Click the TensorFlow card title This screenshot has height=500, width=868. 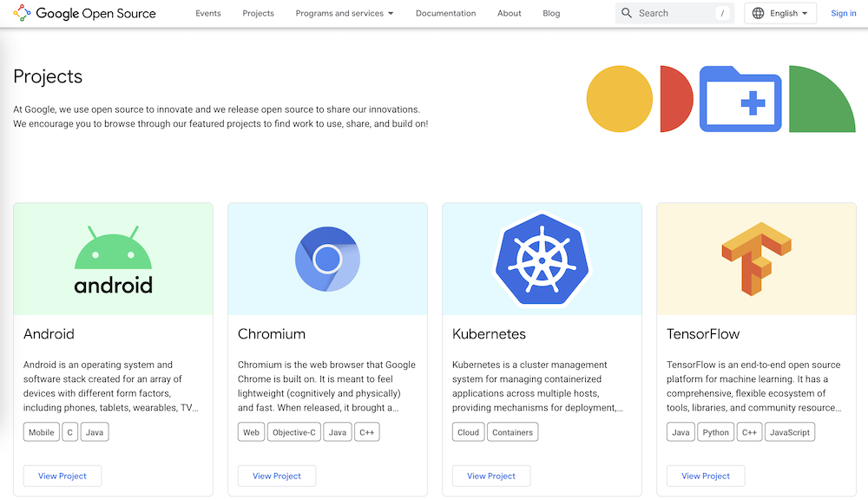[703, 334]
